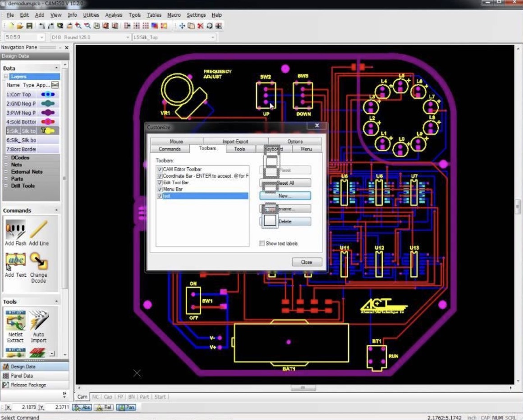Viewport: 523px width, 420px height.
Task: Select the Add Text command
Action: pos(15,265)
